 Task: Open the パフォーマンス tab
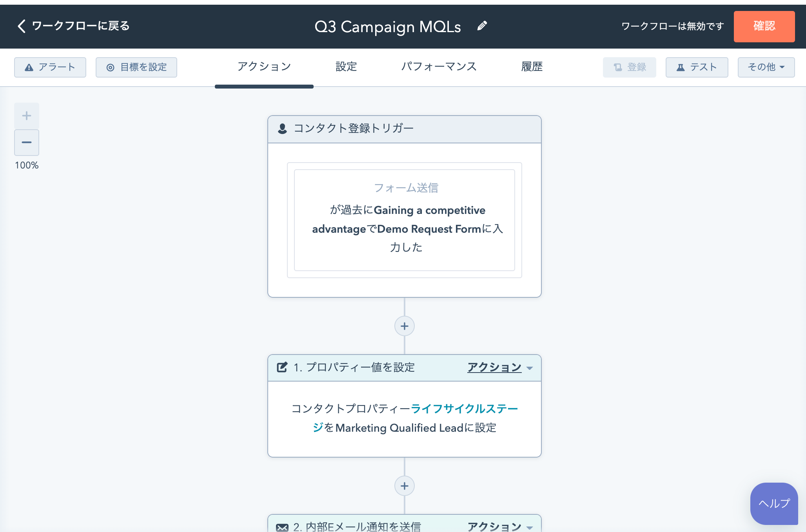[x=439, y=67]
